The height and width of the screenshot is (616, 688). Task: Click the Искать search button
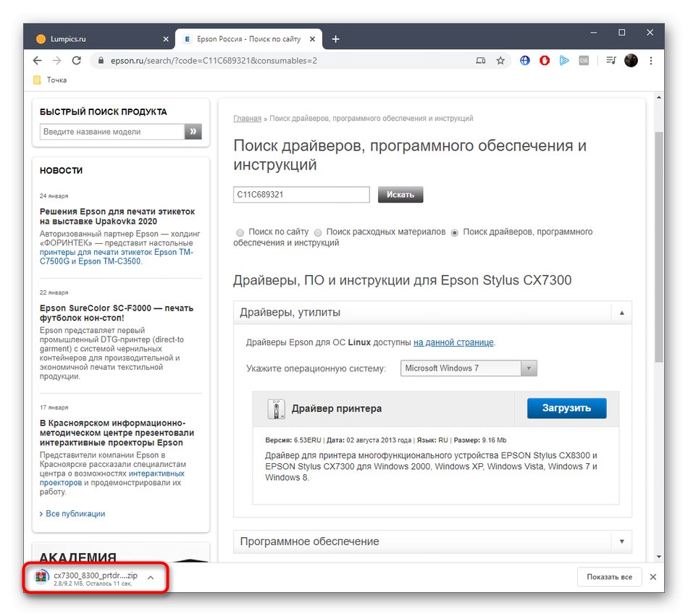[400, 195]
